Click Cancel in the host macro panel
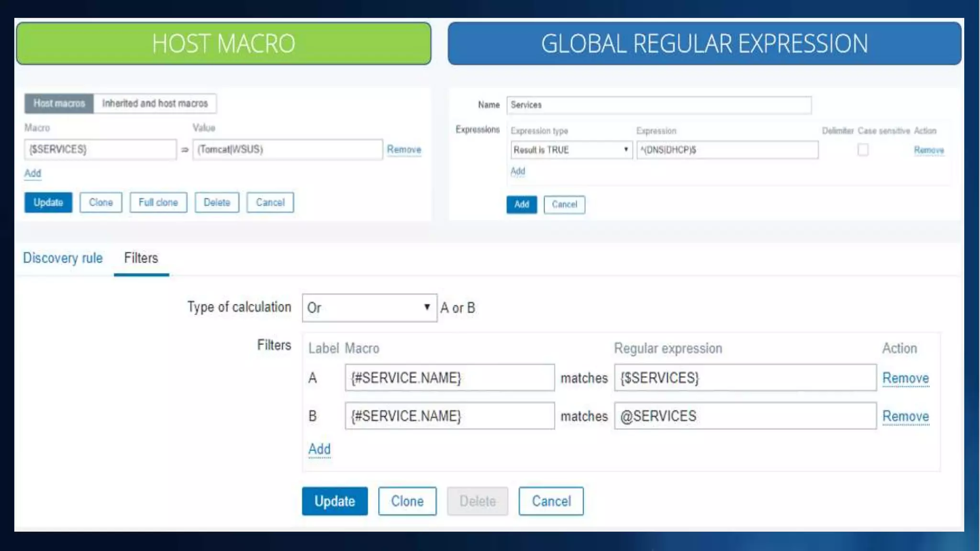Viewport: 980px width, 551px height. click(x=270, y=202)
